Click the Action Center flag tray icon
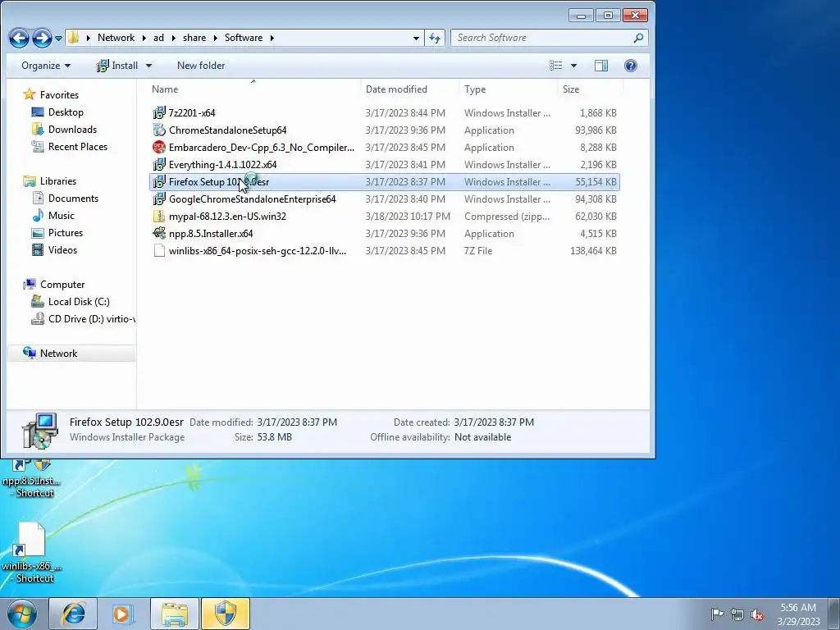The height and width of the screenshot is (630, 840). click(x=717, y=614)
